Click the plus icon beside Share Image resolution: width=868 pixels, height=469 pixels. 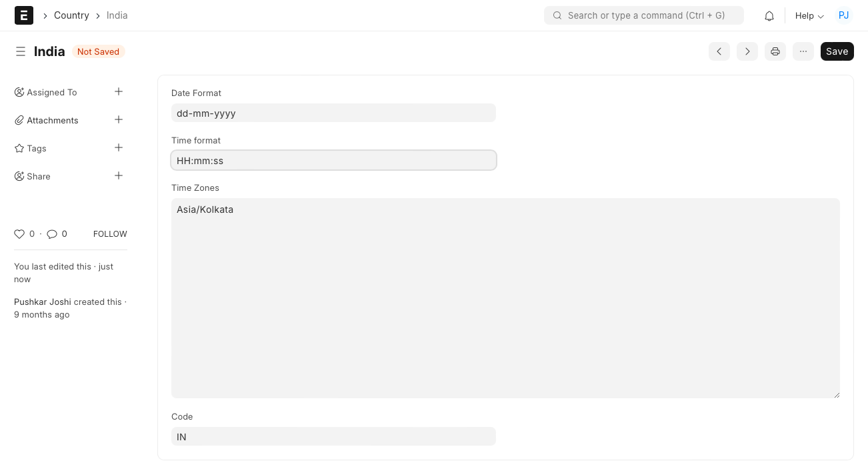119,175
